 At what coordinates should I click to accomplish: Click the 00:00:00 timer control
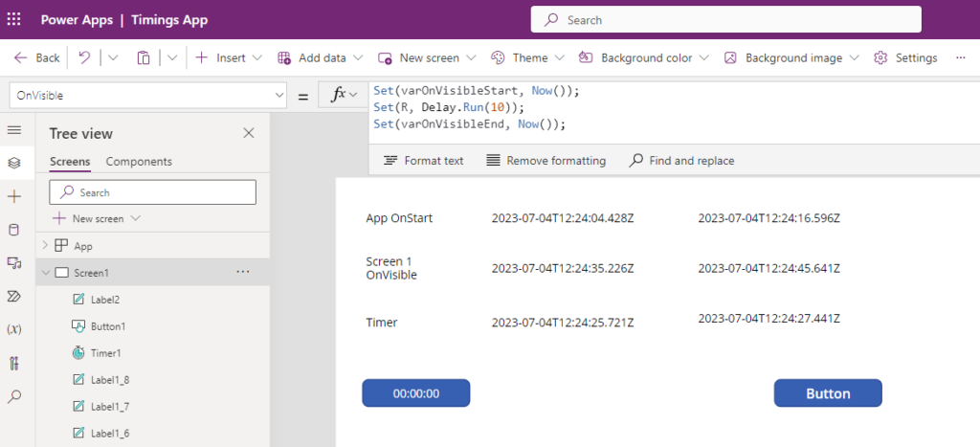(x=415, y=393)
